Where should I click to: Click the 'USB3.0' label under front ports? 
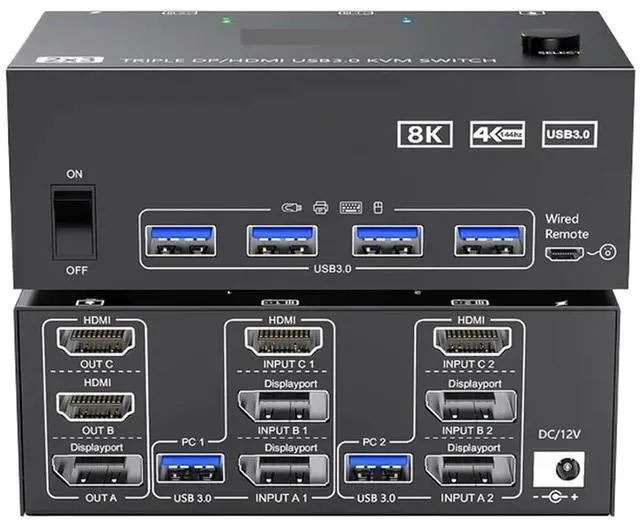[332, 269]
